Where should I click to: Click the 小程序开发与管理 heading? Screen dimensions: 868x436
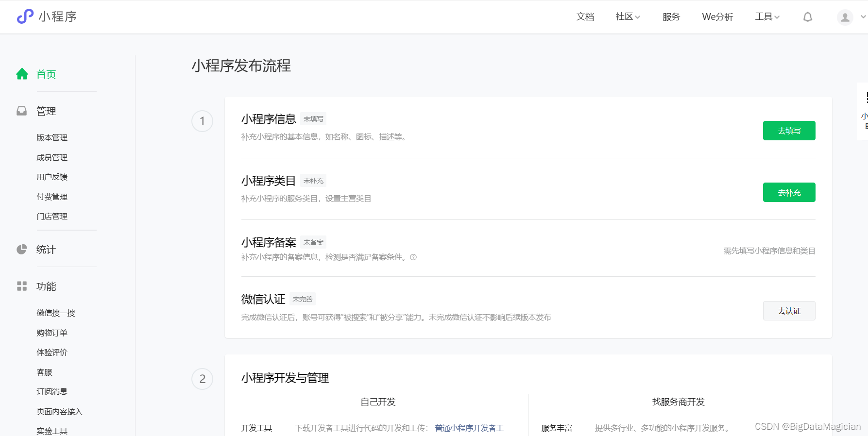pos(285,378)
